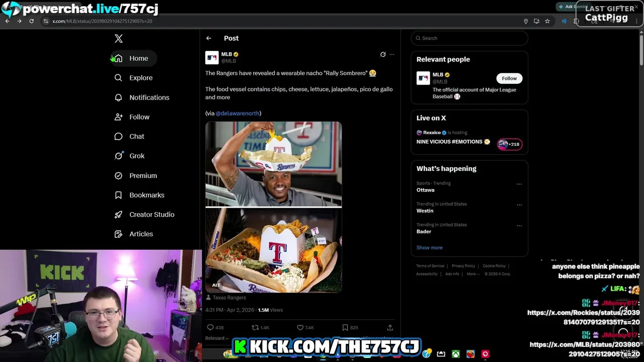Viewport: 644px width, 362px height.
Task: Click the browser forward arrow
Action: (19, 21)
